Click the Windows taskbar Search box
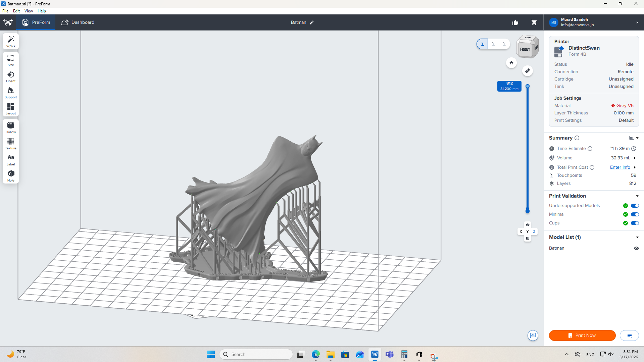This screenshot has height=362, width=644. (256, 354)
